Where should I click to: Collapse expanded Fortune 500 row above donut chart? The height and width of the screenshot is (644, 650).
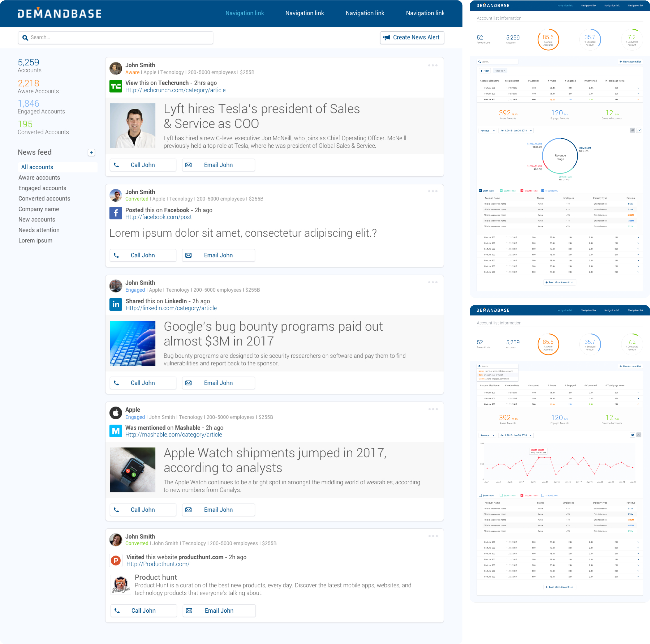638,100
